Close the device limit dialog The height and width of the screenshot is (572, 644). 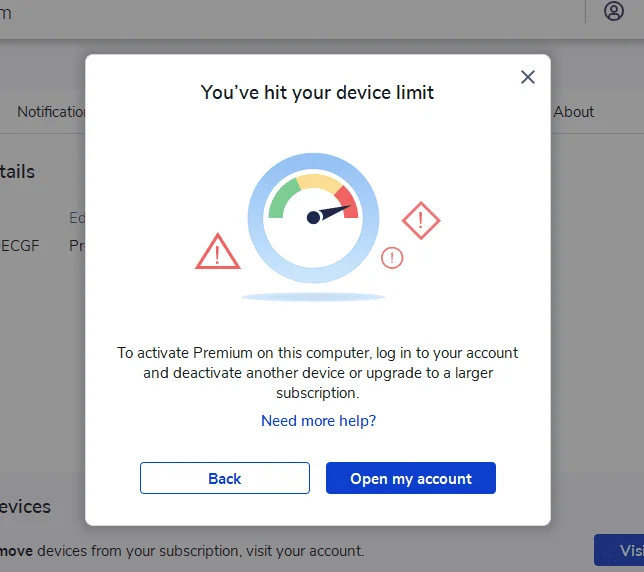point(528,77)
